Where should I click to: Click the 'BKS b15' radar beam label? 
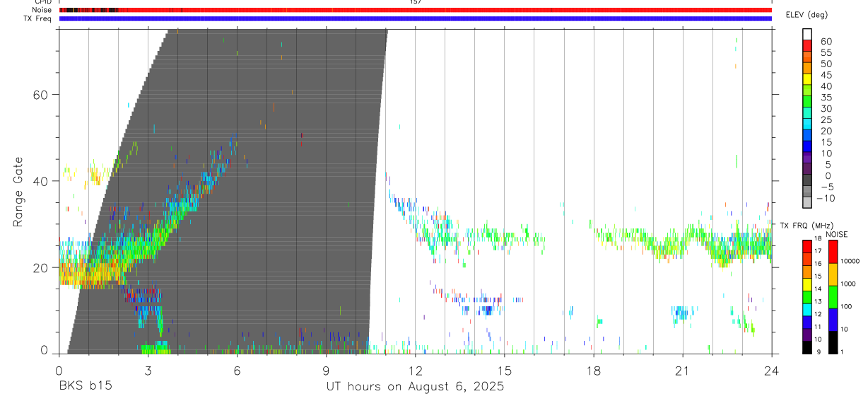coord(85,386)
